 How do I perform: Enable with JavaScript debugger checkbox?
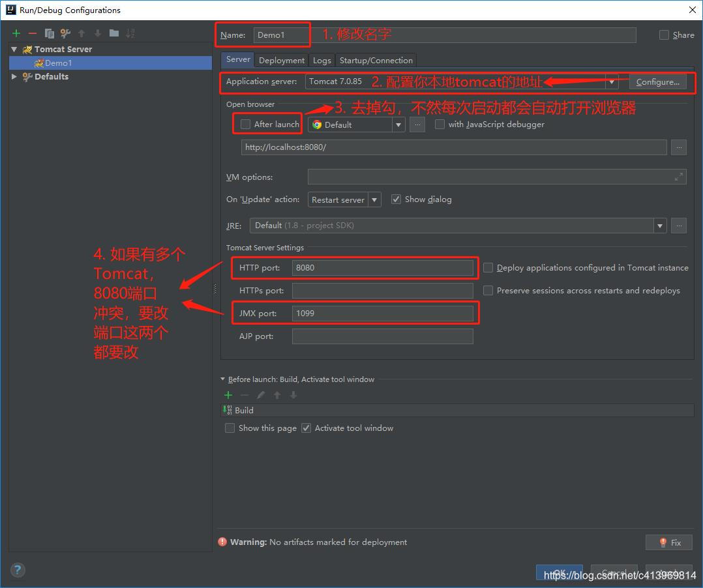click(x=440, y=124)
